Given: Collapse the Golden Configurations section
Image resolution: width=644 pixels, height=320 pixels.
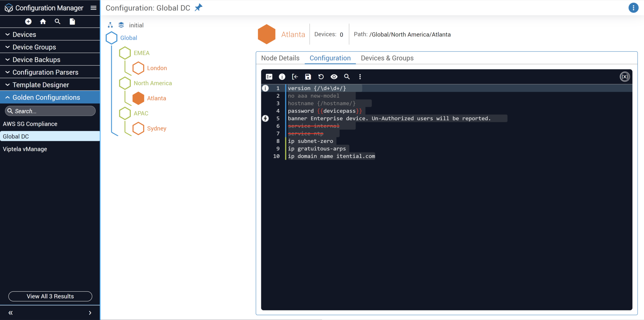Looking at the screenshot, I should (x=46, y=97).
